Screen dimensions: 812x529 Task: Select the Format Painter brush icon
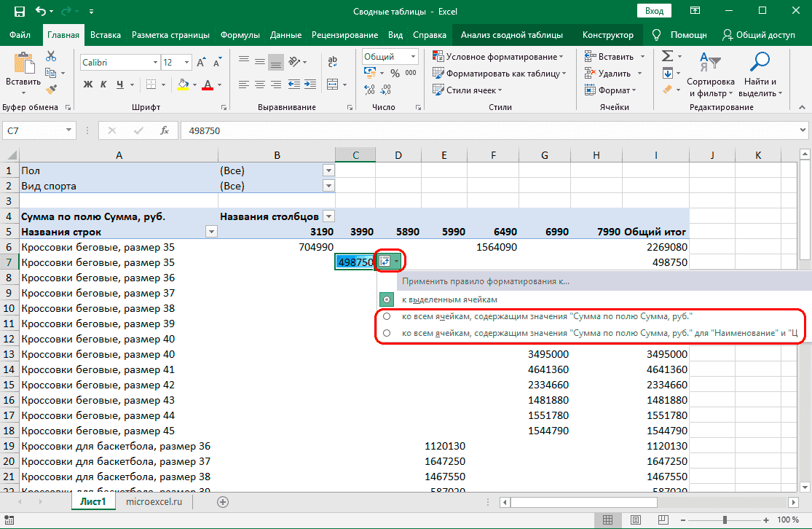click(x=51, y=90)
